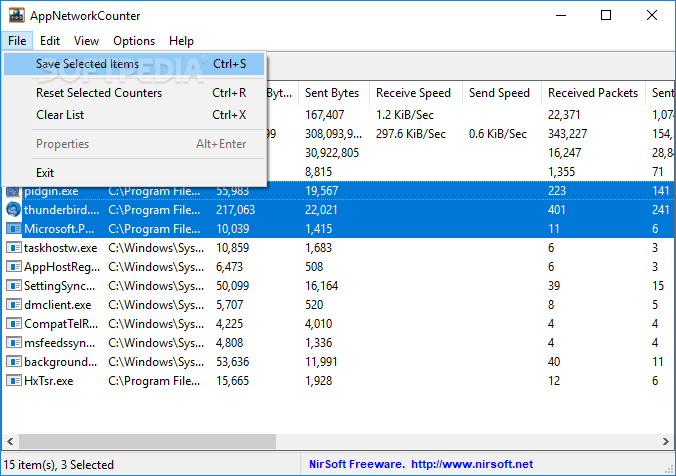The height and width of the screenshot is (476, 676).
Task: Choose Reset Selected Counters
Action: (134, 93)
